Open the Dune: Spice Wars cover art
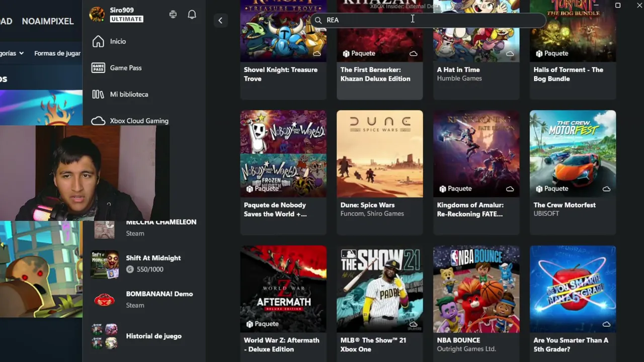 coord(380,154)
